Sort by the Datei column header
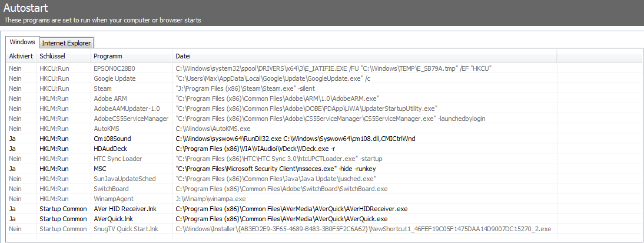Image resolution: width=644 pixels, height=243 pixels. (x=364, y=56)
